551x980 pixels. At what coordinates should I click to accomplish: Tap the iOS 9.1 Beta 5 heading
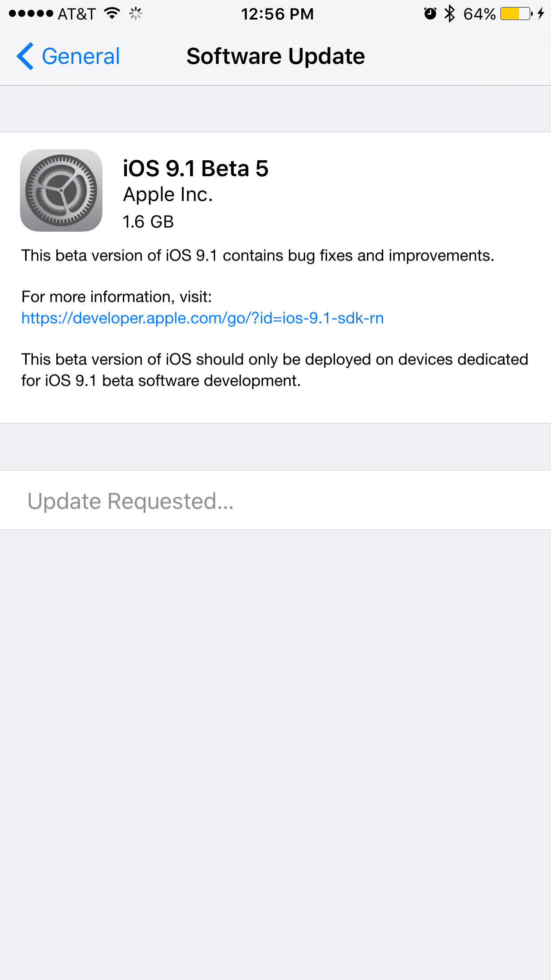(196, 169)
